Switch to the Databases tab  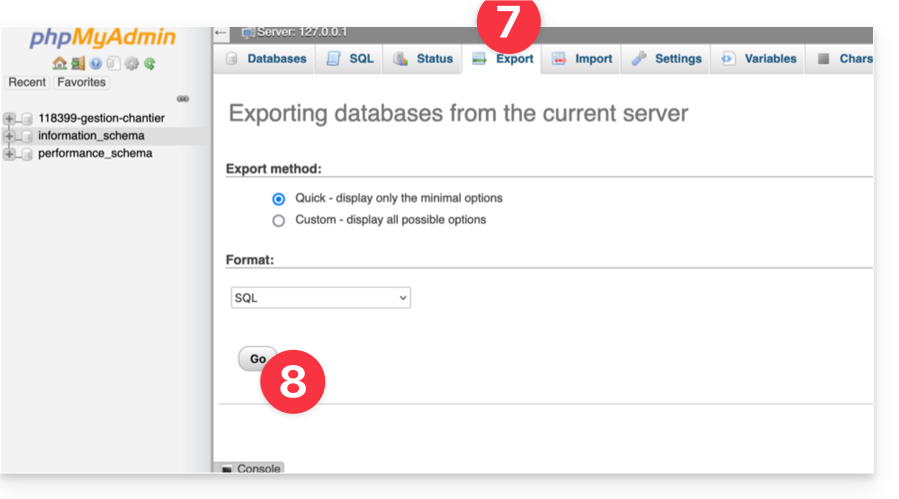267,59
